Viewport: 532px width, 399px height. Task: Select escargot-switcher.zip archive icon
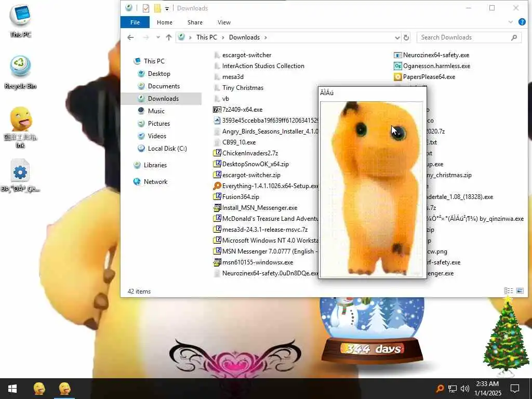217,175
